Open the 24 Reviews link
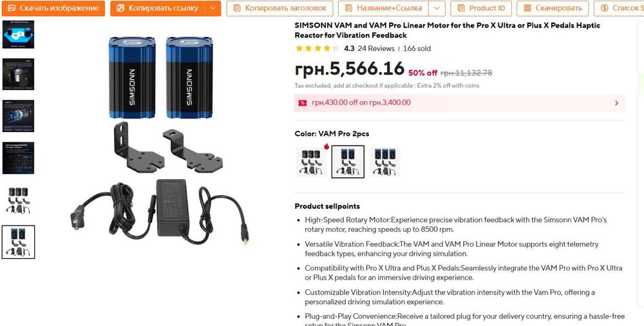 376,48
